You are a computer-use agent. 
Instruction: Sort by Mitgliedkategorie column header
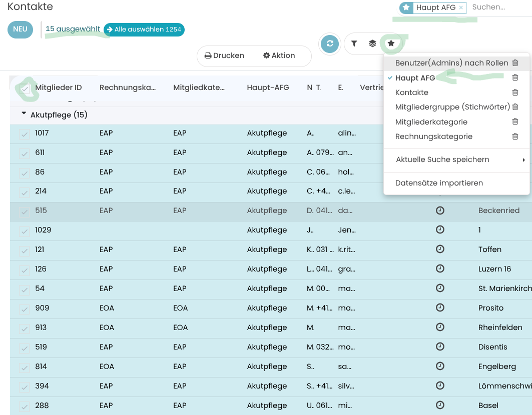199,87
